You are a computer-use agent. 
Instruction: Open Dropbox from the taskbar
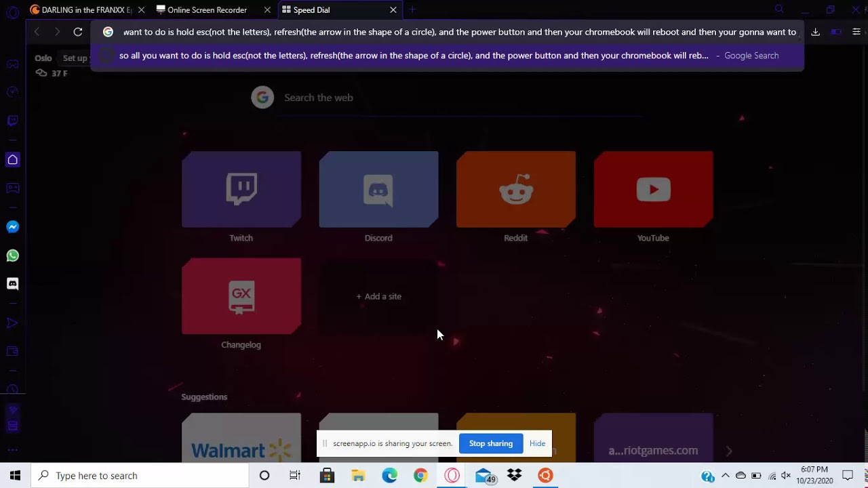[x=514, y=476]
